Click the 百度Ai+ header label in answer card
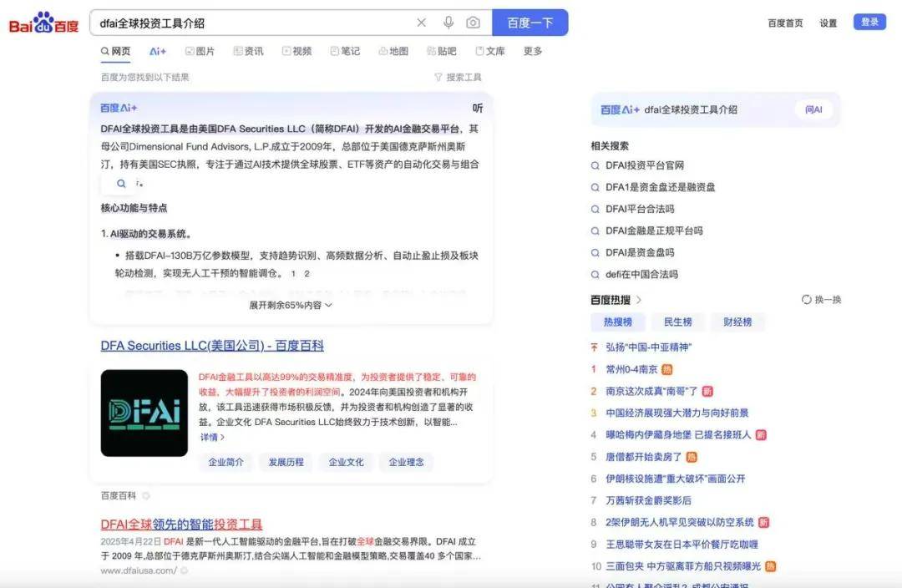The width and height of the screenshot is (902, 588). (x=119, y=108)
